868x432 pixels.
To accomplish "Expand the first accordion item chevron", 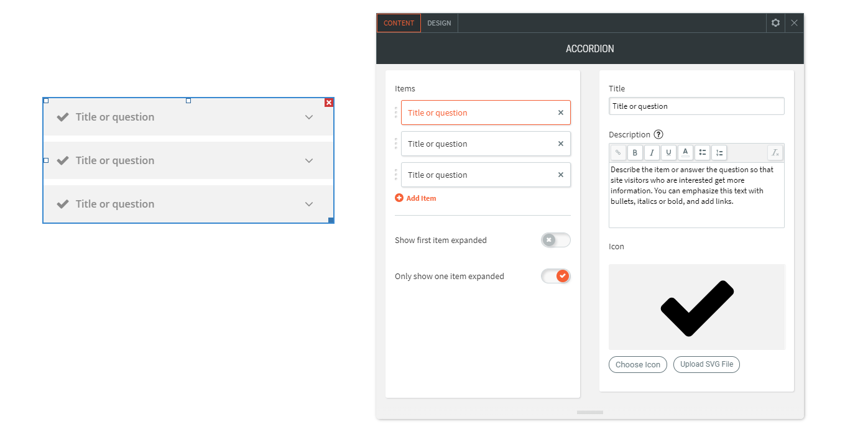I will [x=309, y=117].
